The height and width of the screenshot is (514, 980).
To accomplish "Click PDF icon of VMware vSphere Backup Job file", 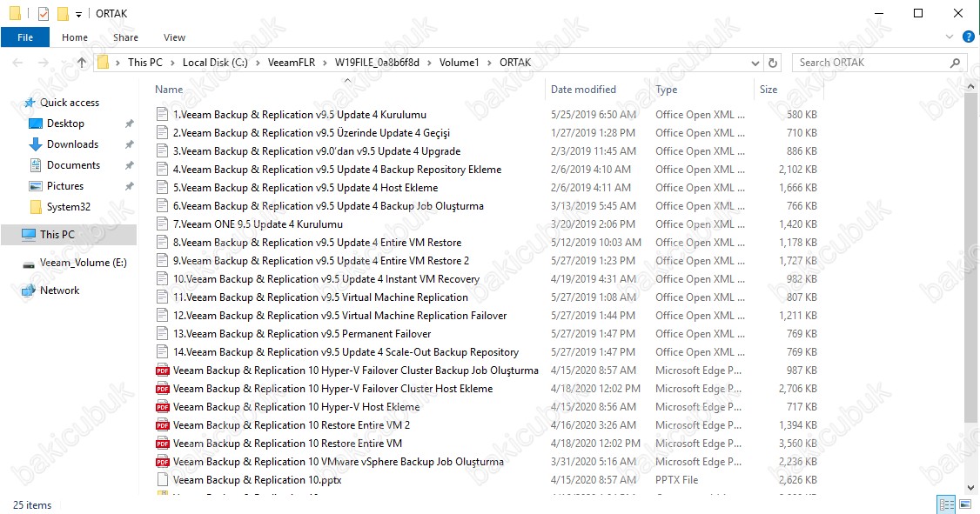I will tap(163, 462).
